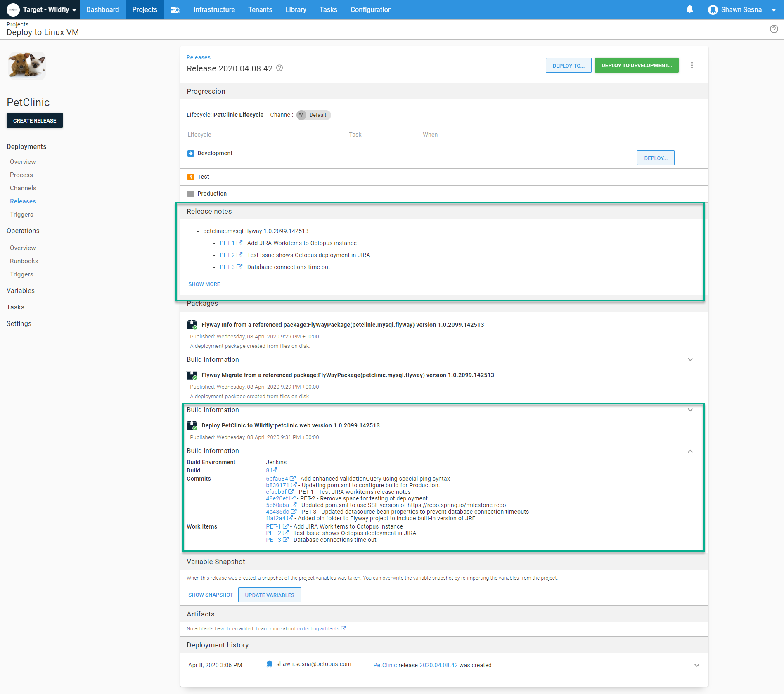Open the search icon in the top navigation
Image resolution: width=784 pixels, height=694 pixels.
175,9
